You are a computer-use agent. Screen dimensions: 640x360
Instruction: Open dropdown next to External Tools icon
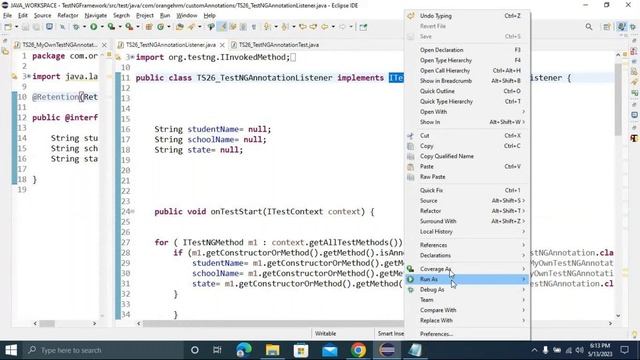coord(138,27)
